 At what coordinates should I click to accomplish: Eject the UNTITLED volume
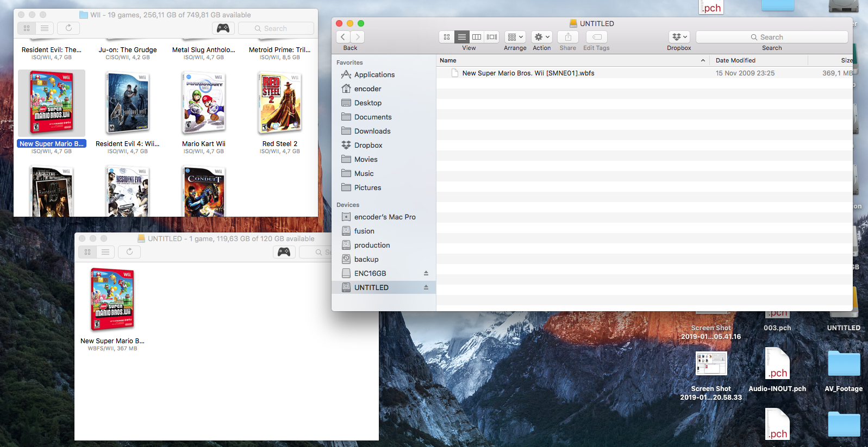tap(426, 287)
